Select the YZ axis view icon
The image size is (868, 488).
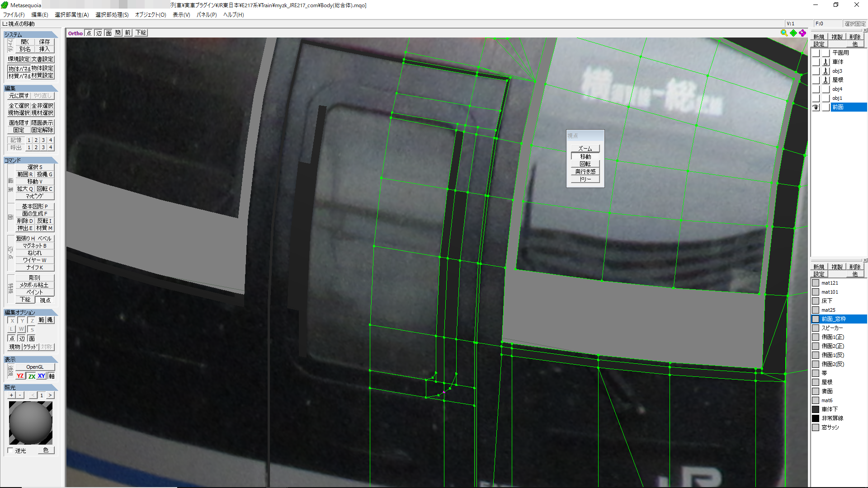click(20, 376)
